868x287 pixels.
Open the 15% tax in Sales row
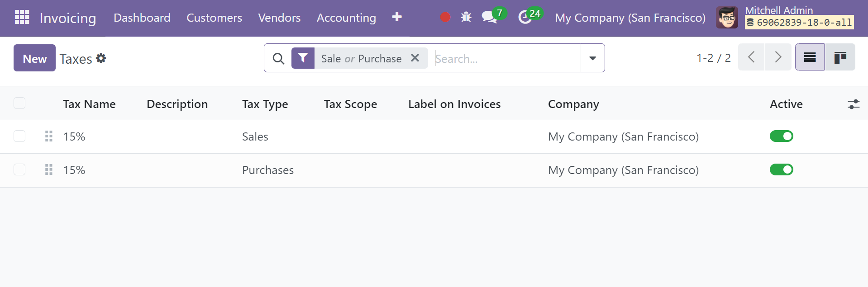[74, 136]
